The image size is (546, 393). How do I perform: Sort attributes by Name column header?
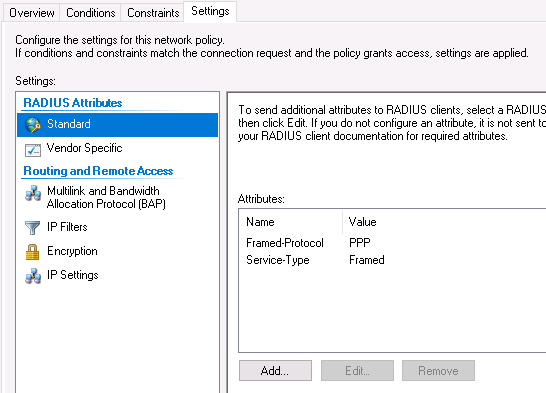[x=291, y=222]
